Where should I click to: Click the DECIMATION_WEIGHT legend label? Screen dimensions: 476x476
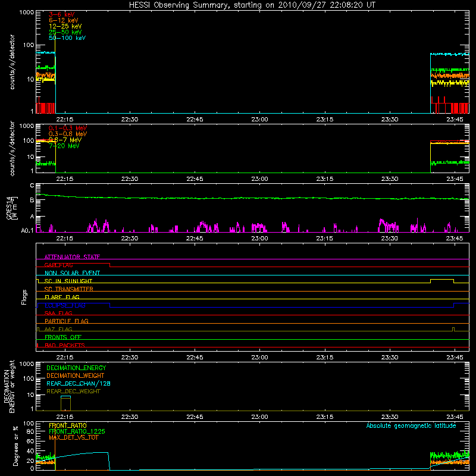click(76, 375)
